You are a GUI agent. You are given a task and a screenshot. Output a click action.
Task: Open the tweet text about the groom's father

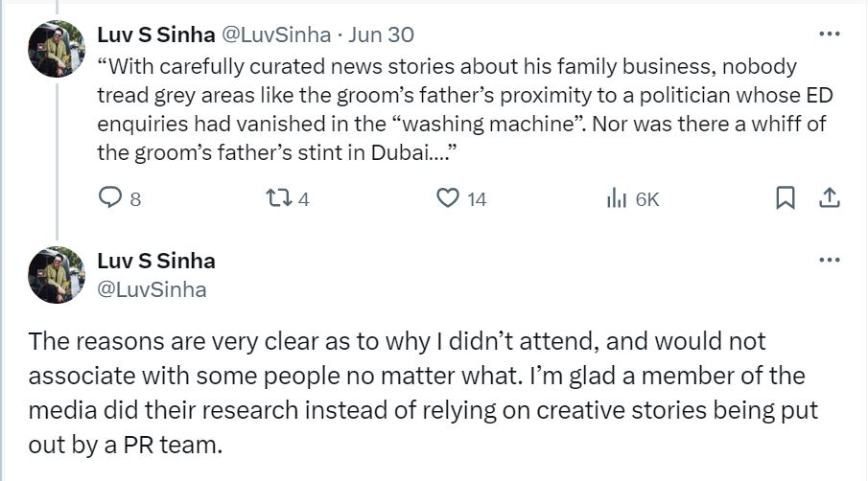[x=460, y=112]
